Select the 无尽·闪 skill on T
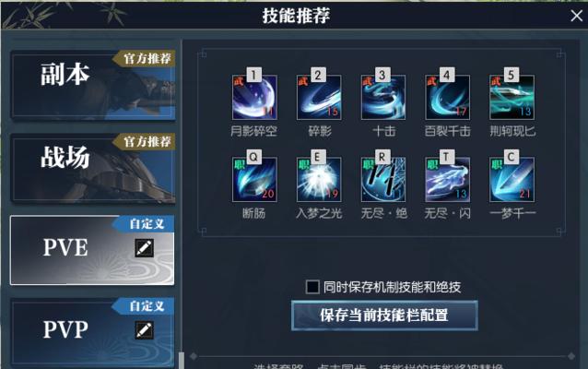 447,180
